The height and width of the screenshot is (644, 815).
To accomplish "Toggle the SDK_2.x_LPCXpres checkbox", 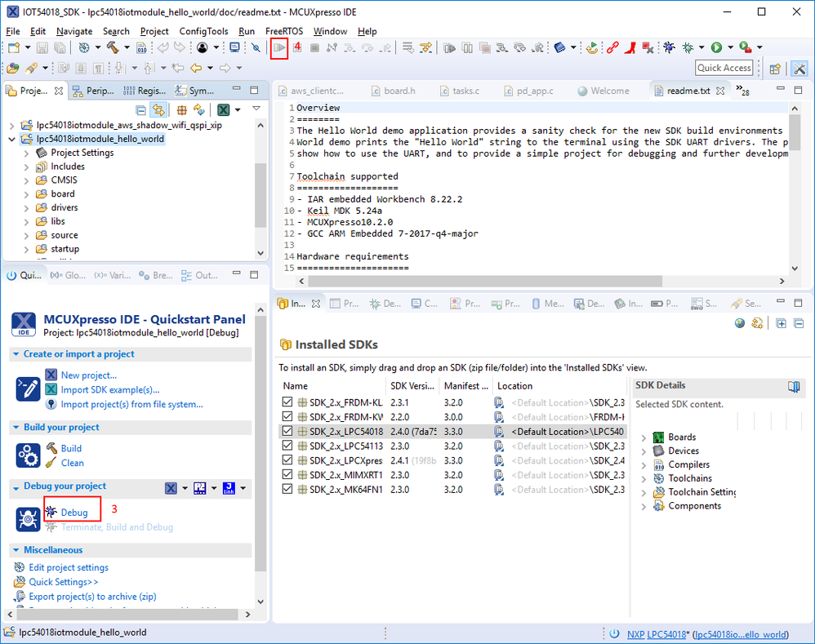I will [x=287, y=460].
